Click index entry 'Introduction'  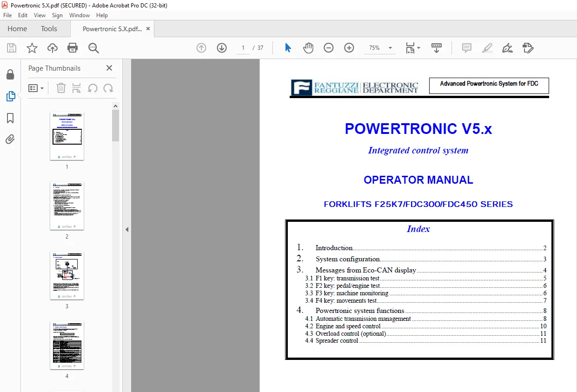coord(334,248)
